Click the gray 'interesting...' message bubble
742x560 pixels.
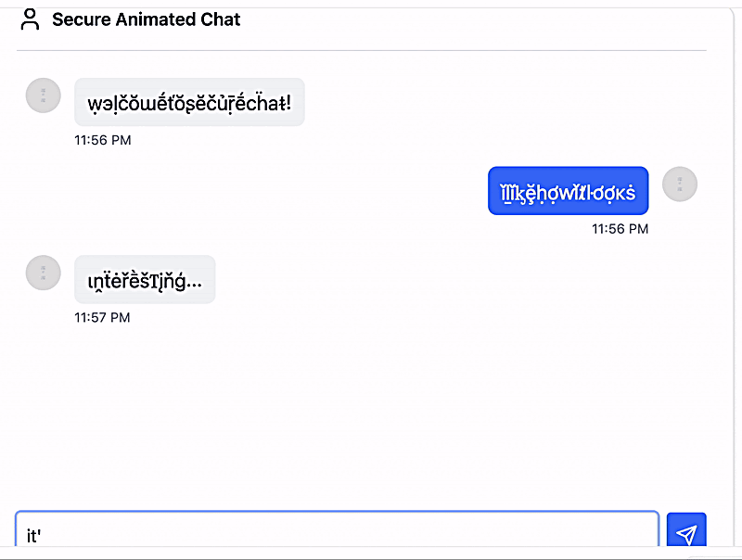pyautogui.click(x=145, y=279)
